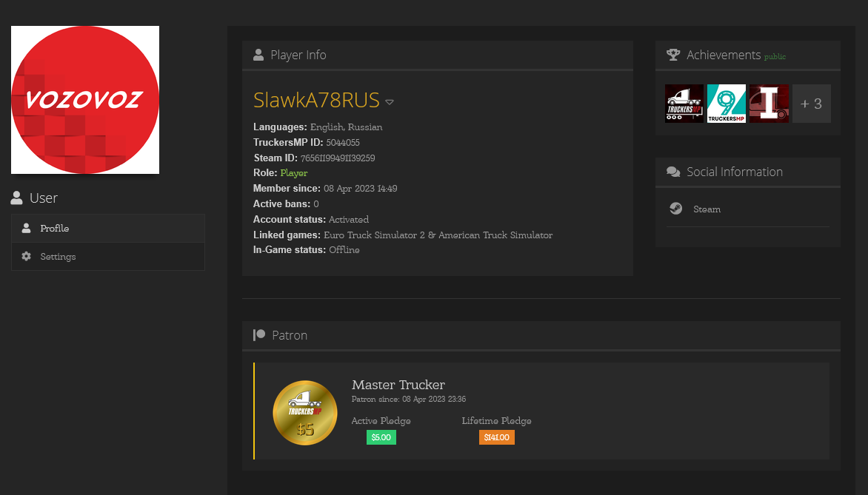Open the white truck TruckersMP achievement badge
The height and width of the screenshot is (495, 868).
point(684,104)
